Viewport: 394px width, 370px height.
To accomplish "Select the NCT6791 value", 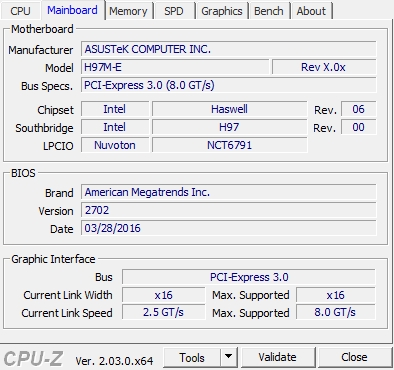I will pos(229,145).
